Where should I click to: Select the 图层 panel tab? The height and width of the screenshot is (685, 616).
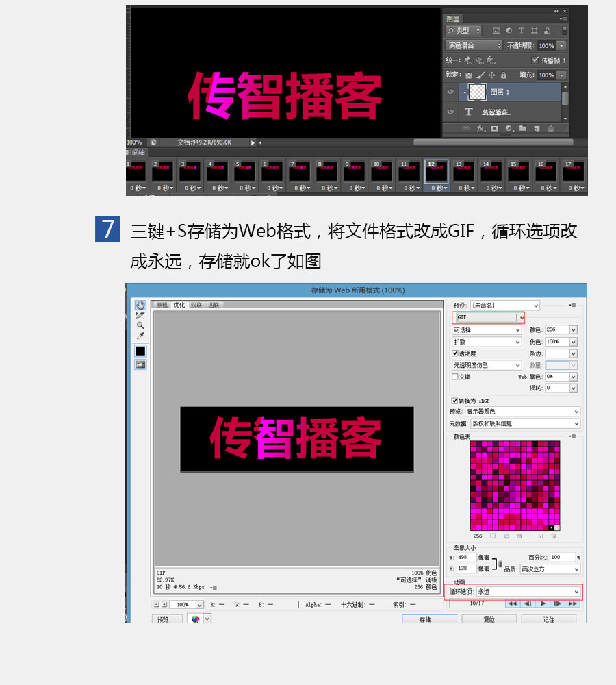[x=452, y=18]
